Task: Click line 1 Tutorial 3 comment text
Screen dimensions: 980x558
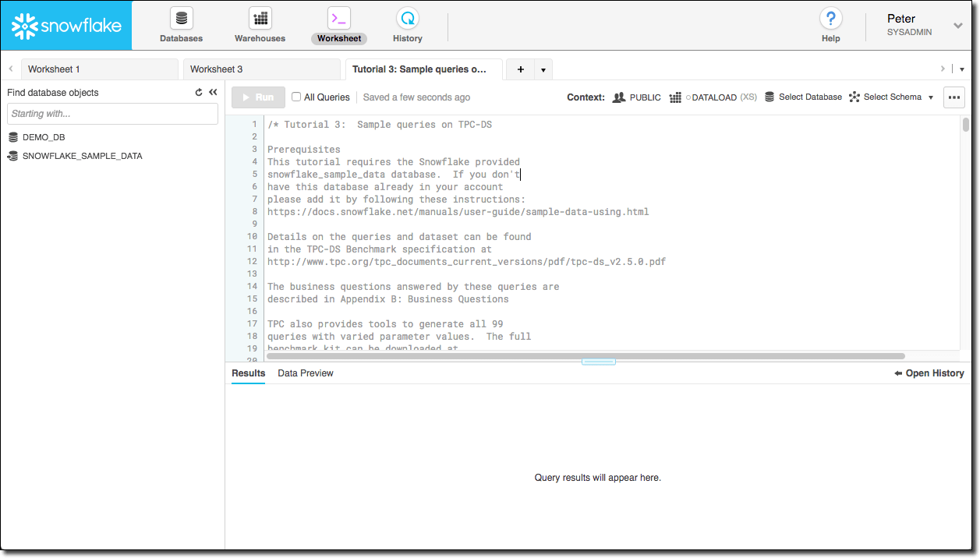Action: point(380,125)
